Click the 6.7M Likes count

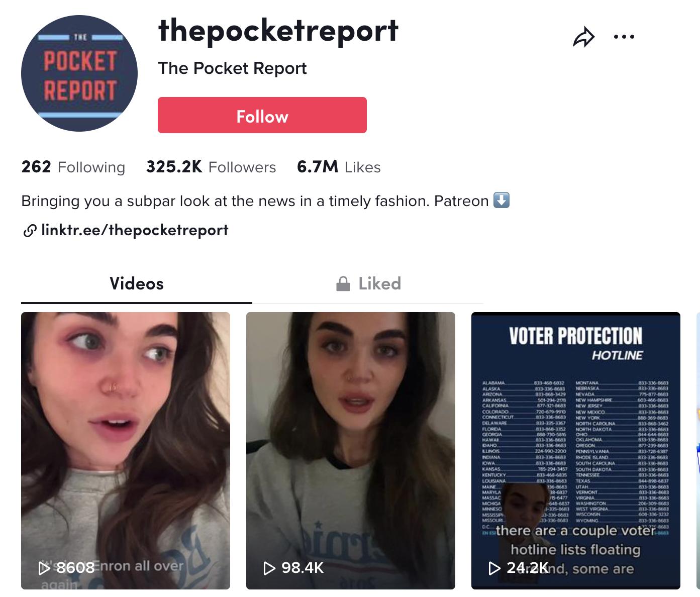(339, 167)
